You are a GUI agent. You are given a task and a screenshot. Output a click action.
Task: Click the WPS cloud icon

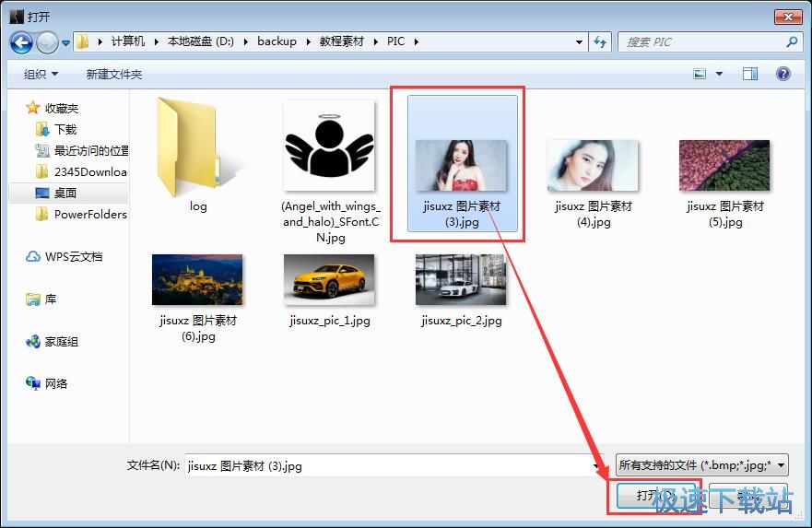(x=32, y=256)
